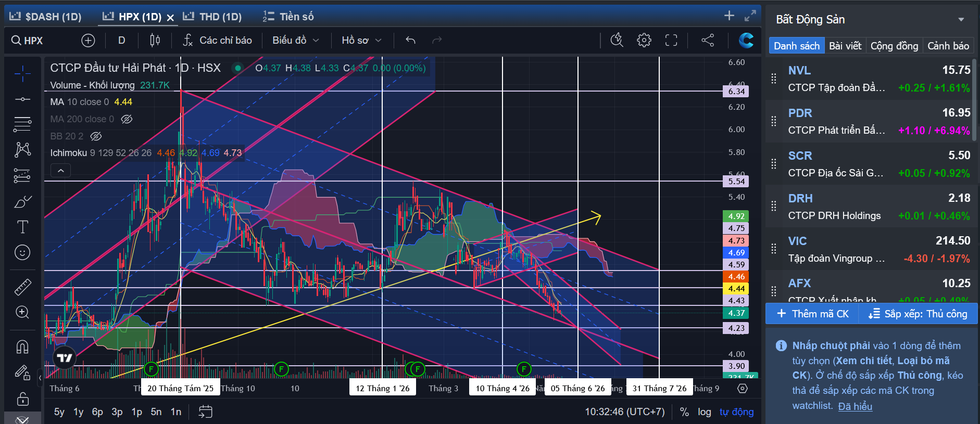This screenshot has height=424, width=980.
Task: Open the Hồ sơ dropdown menu
Action: click(361, 40)
